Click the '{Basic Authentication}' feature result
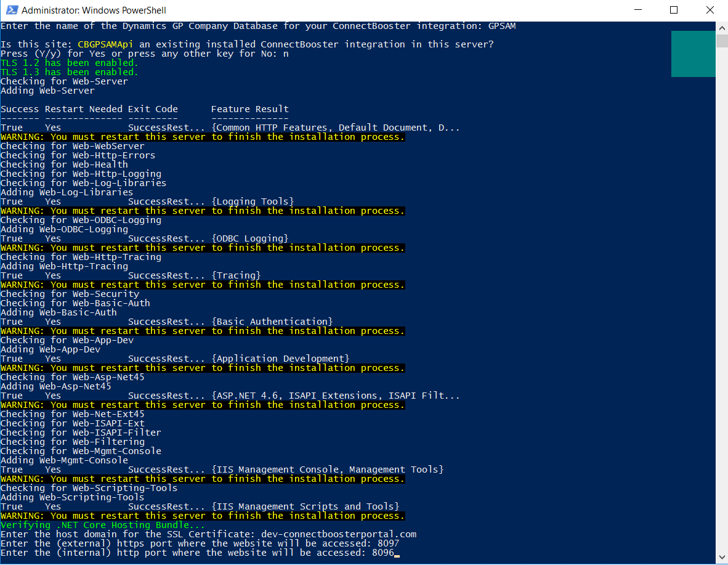Screen dimensions: 728x565 click(272, 322)
